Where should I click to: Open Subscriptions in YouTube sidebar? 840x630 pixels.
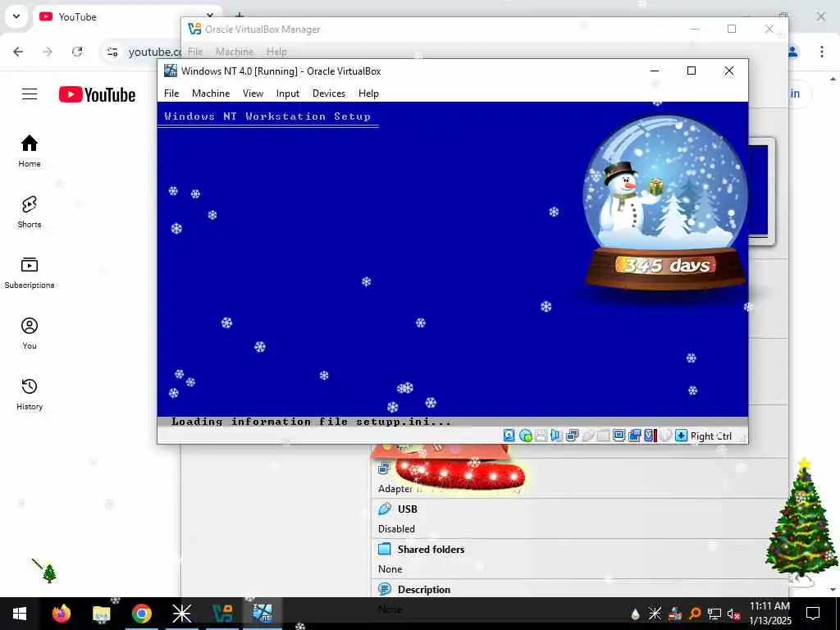click(30, 272)
